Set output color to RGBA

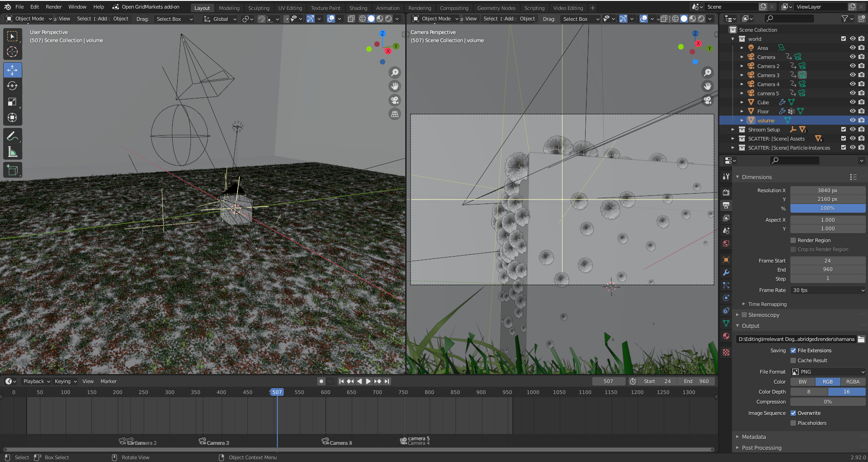point(852,381)
